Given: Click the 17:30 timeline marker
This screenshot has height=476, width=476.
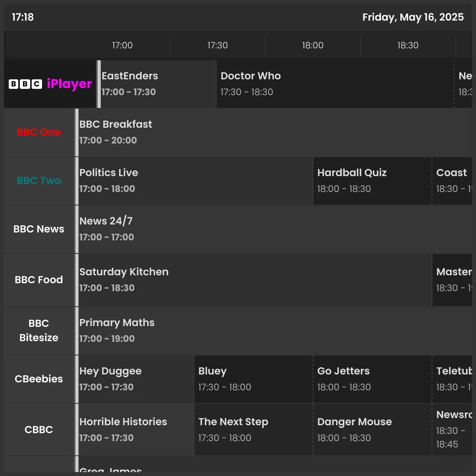Looking at the screenshot, I should tap(217, 45).
